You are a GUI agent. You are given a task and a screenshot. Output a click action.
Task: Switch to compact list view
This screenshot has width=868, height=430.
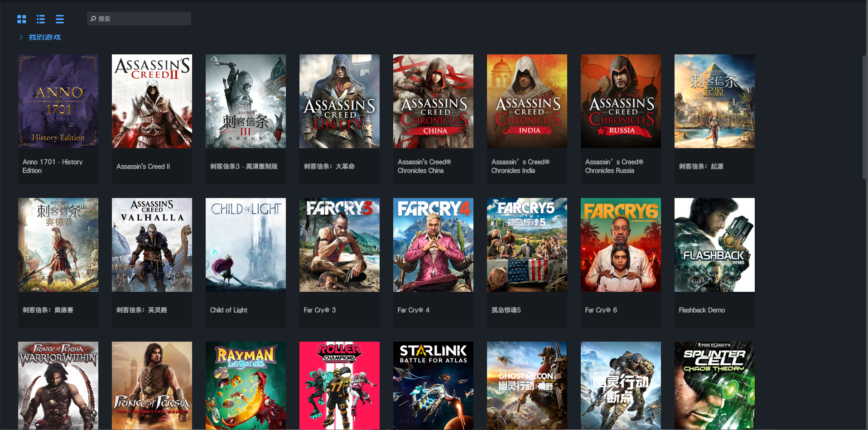point(60,19)
